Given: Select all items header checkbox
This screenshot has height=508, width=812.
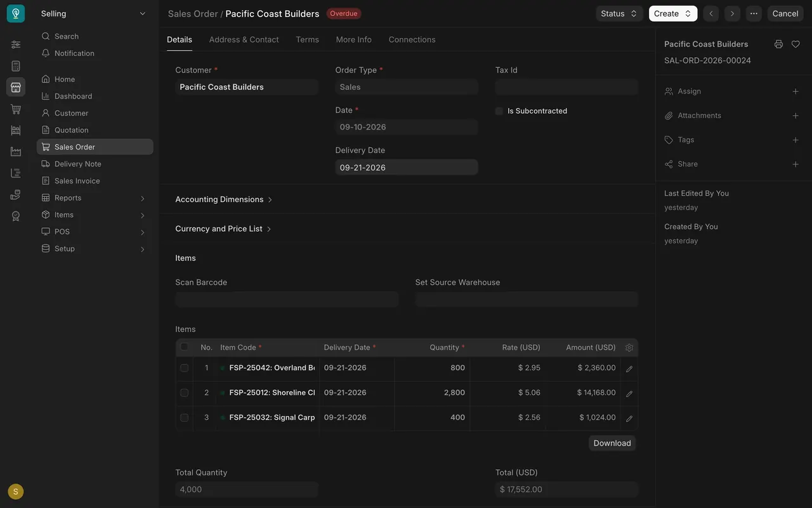Looking at the screenshot, I should [x=185, y=347].
